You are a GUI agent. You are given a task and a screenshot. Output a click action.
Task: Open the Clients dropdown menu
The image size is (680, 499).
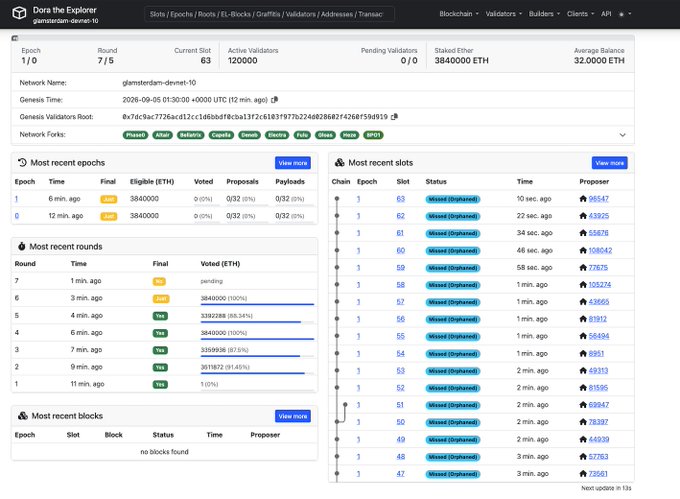pyautogui.click(x=580, y=14)
